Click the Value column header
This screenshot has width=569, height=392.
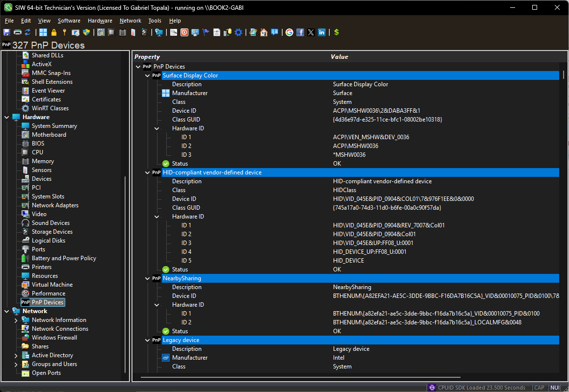coord(339,57)
